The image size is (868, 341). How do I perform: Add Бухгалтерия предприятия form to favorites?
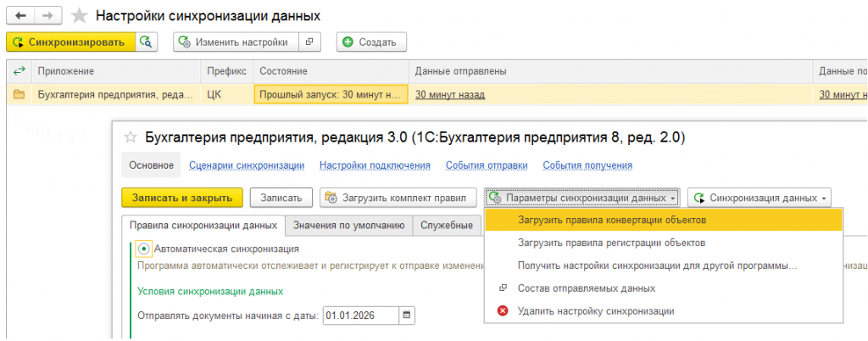pyautogui.click(x=130, y=137)
